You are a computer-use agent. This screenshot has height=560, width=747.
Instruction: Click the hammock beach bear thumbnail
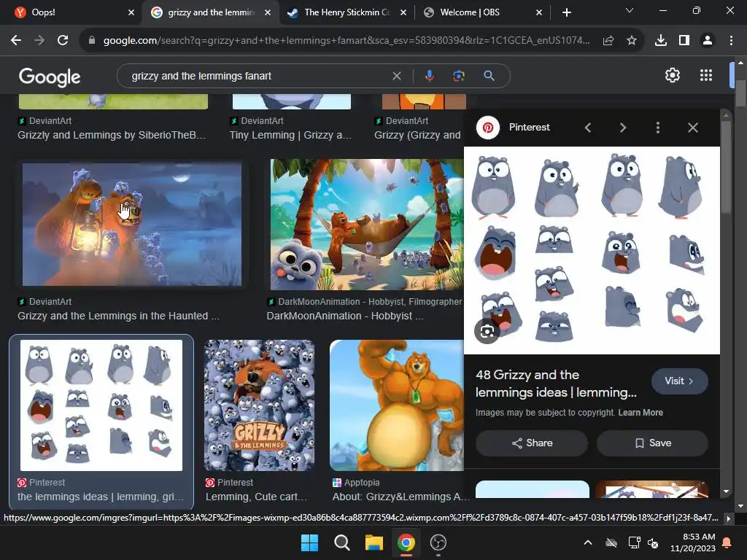[367, 225]
